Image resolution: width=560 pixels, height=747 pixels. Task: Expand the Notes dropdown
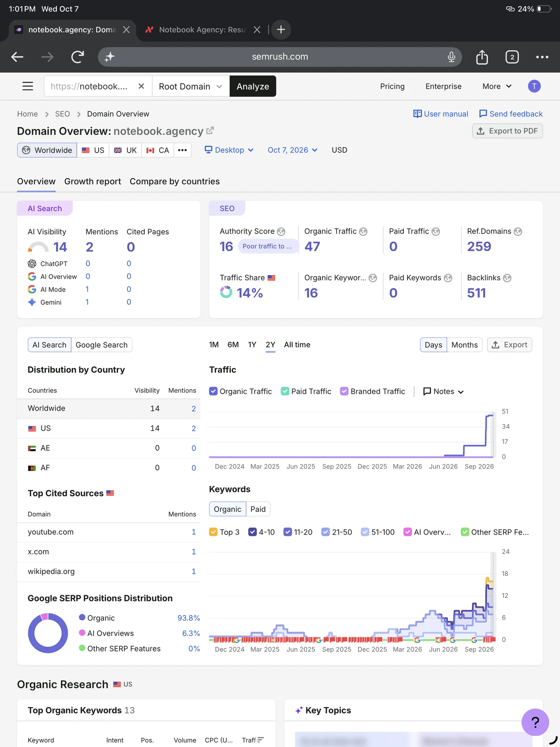click(443, 391)
